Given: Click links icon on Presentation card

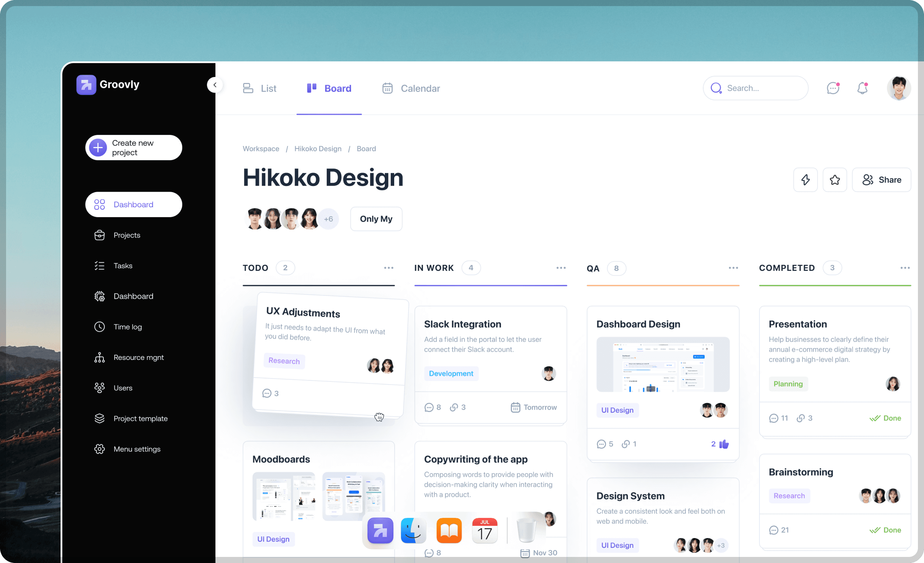Looking at the screenshot, I should [x=801, y=418].
